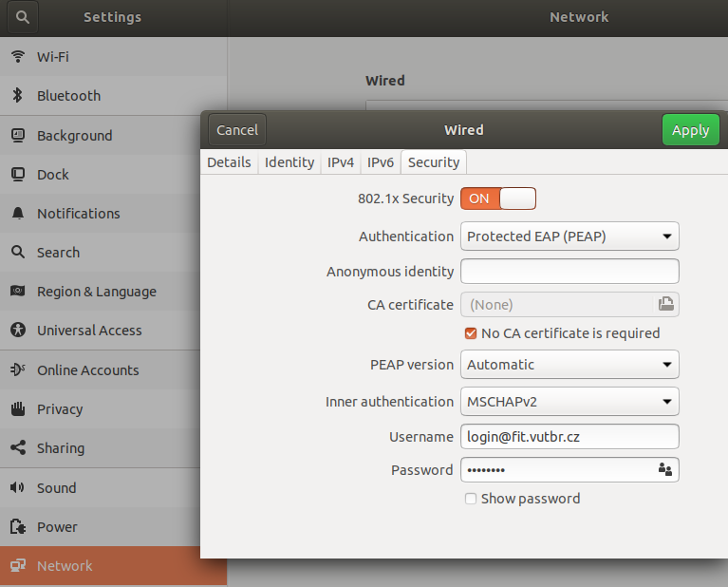The width and height of the screenshot is (728, 587).
Task: Click the Username input field
Action: tap(569, 436)
